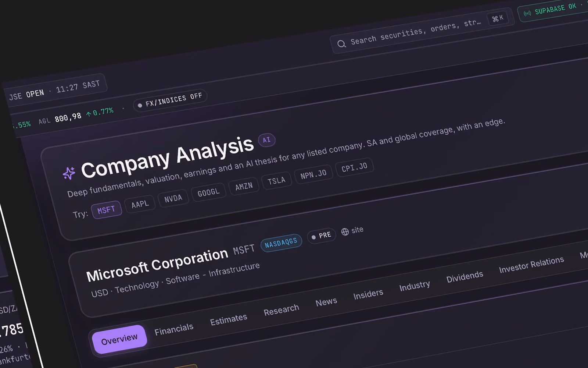Click the 0.77% green change value
This screenshot has height=368, width=588.
click(100, 112)
